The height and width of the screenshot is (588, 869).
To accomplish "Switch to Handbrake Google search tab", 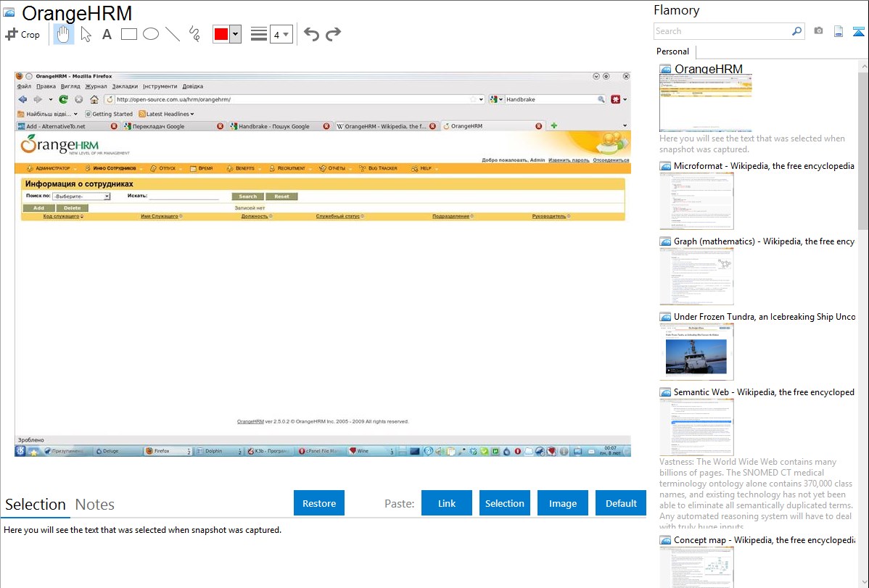I will pyautogui.click(x=279, y=126).
